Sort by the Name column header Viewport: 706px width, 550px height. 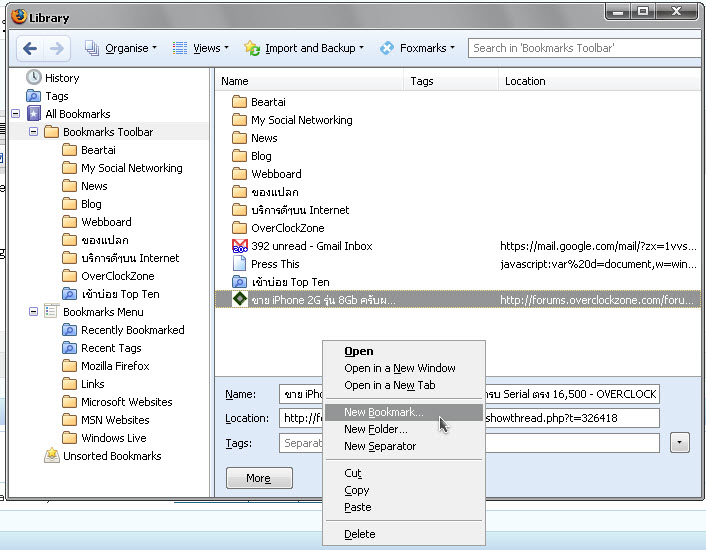309,81
